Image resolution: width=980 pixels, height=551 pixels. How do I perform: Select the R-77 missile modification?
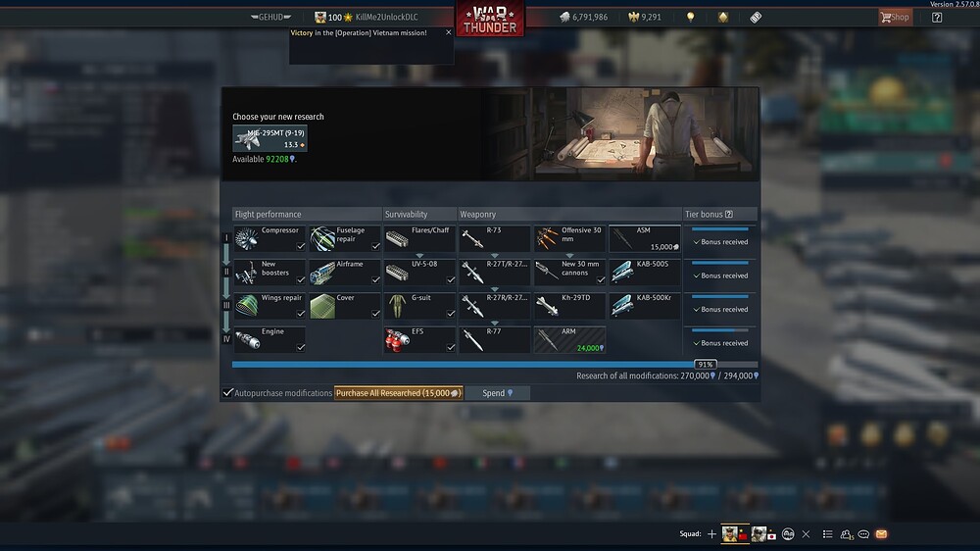coord(494,340)
